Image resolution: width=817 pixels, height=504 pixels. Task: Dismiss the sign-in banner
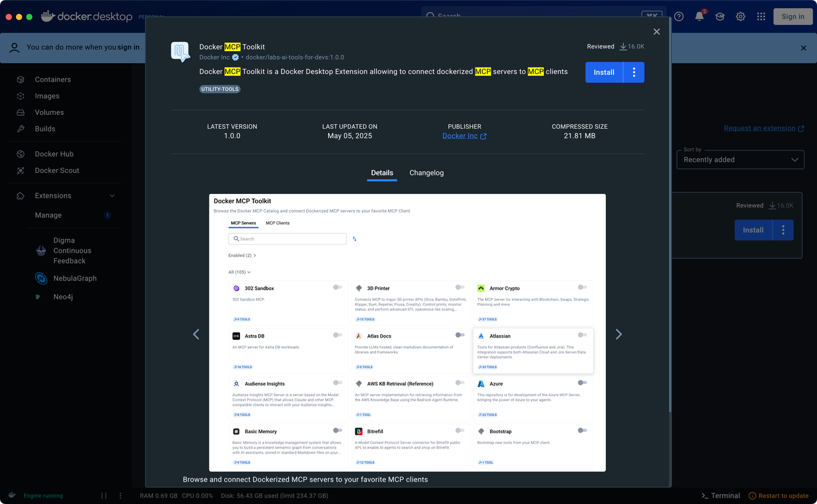pyautogui.click(x=804, y=48)
